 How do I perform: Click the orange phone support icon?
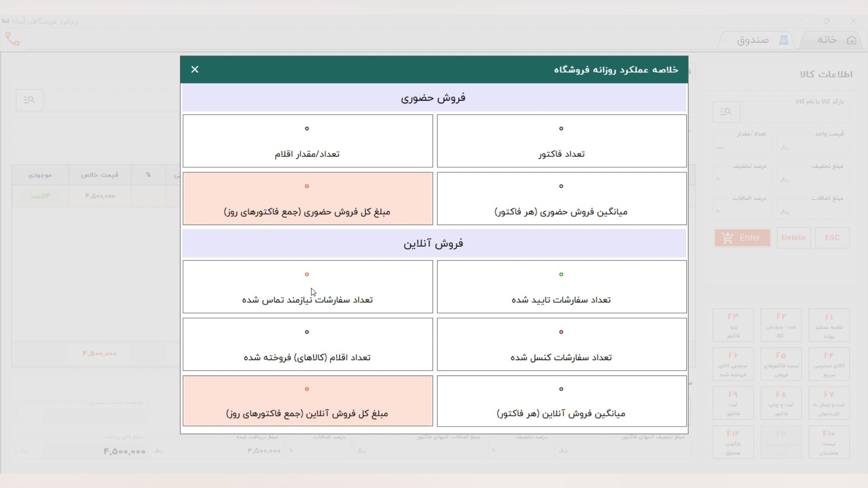coord(13,39)
